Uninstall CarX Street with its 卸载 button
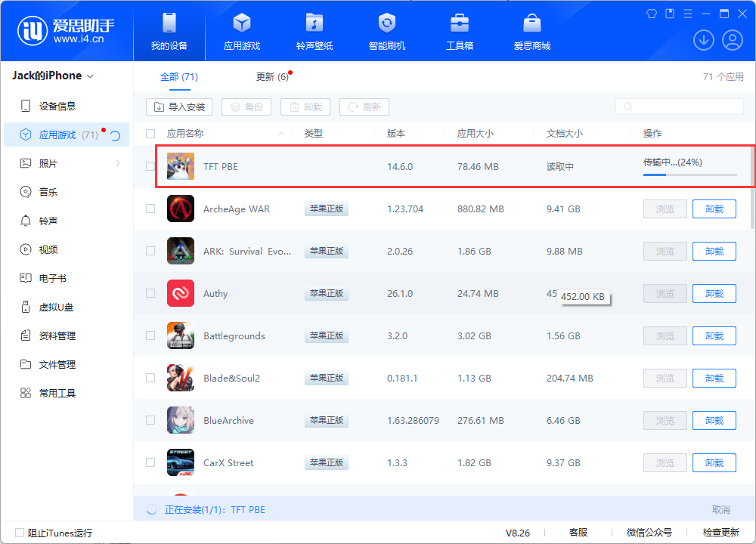This screenshot has width=756, height=544. [x=714, y=462]
